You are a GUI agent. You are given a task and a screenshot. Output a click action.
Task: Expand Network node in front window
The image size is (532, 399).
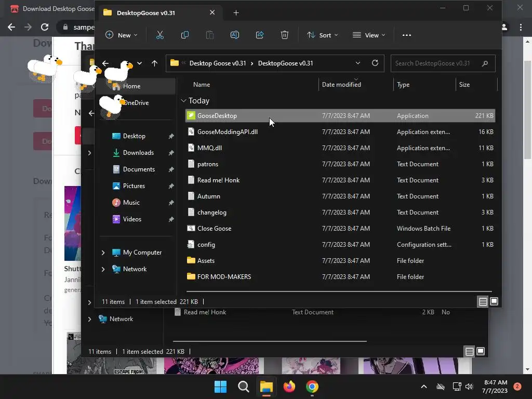coord(103,269)
